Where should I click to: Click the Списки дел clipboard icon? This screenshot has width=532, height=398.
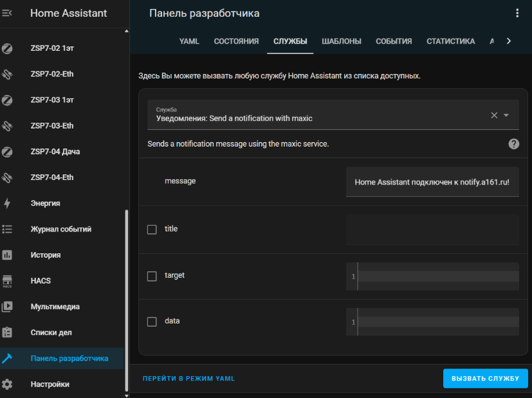(7, 332)
